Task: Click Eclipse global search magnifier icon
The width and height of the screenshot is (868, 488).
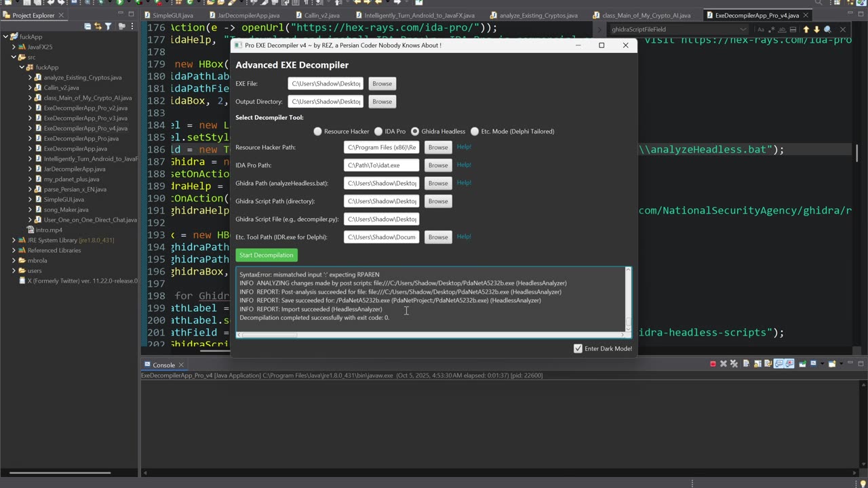Action: pyautogui.click(x=818, y=2)
